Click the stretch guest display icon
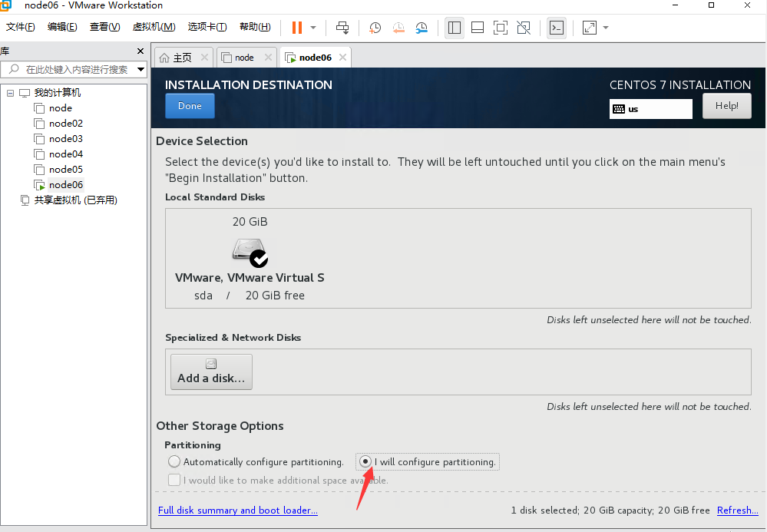Viewport: 767px width, 532px height. pyautogui.click(x=590, y=28)
